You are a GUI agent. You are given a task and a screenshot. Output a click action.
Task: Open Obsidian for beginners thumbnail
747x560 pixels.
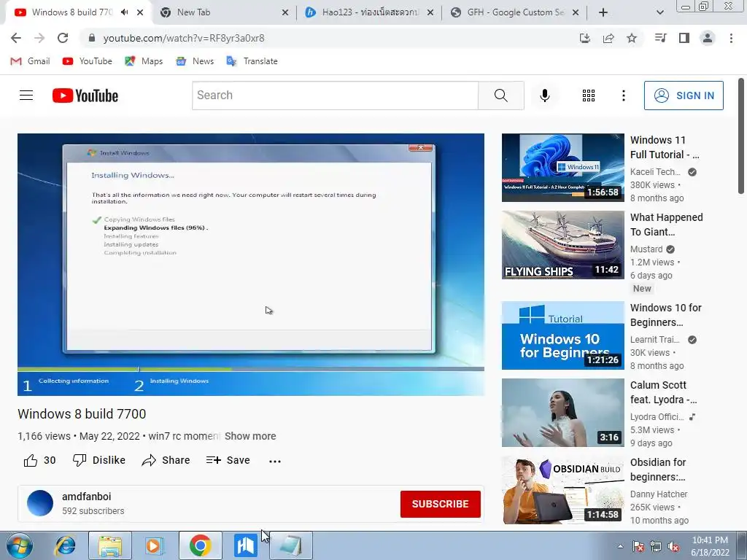(562, 490)
